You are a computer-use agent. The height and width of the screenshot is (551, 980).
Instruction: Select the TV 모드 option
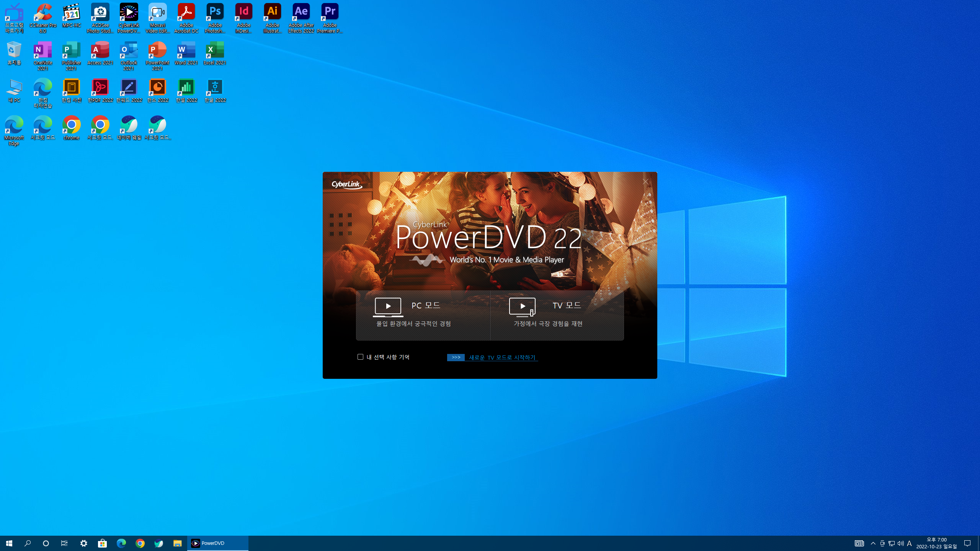coord(557,315)
